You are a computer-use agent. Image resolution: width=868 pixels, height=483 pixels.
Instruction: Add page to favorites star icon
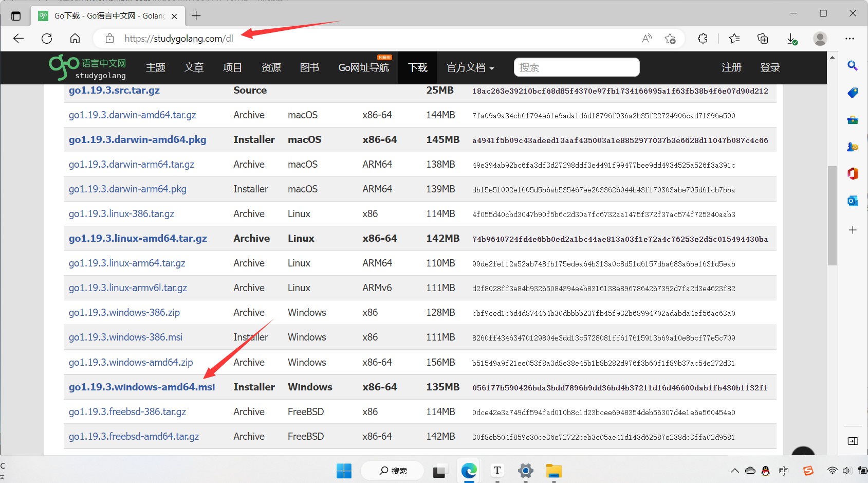pos(670,39)
